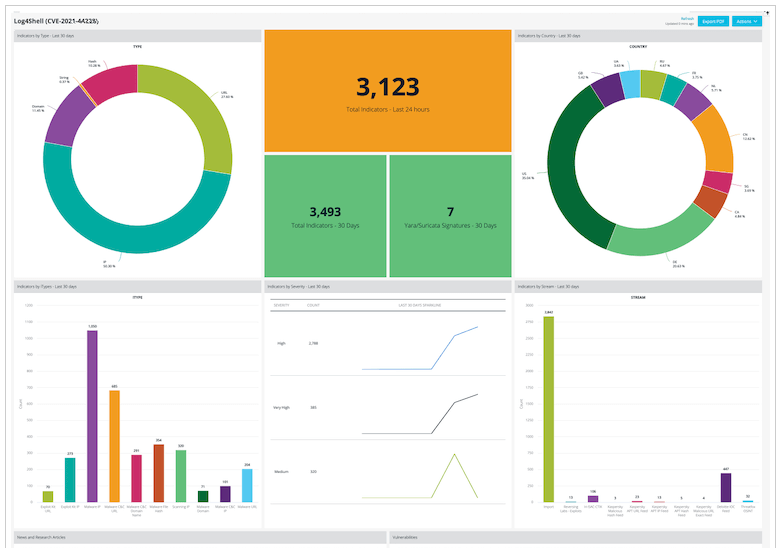Select the green URL segment in Type donut
This screenshot has width=780, height=548.
[x=209, y=114]
